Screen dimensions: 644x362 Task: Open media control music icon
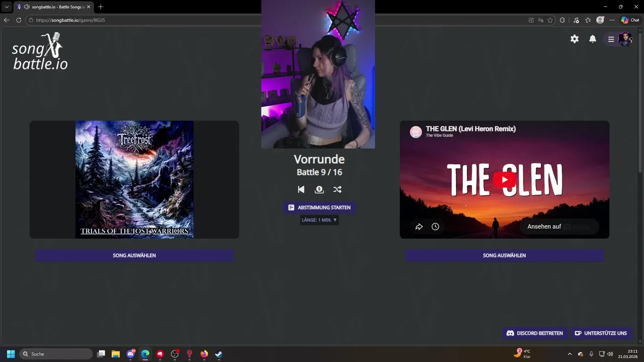[x=576, y=20]
